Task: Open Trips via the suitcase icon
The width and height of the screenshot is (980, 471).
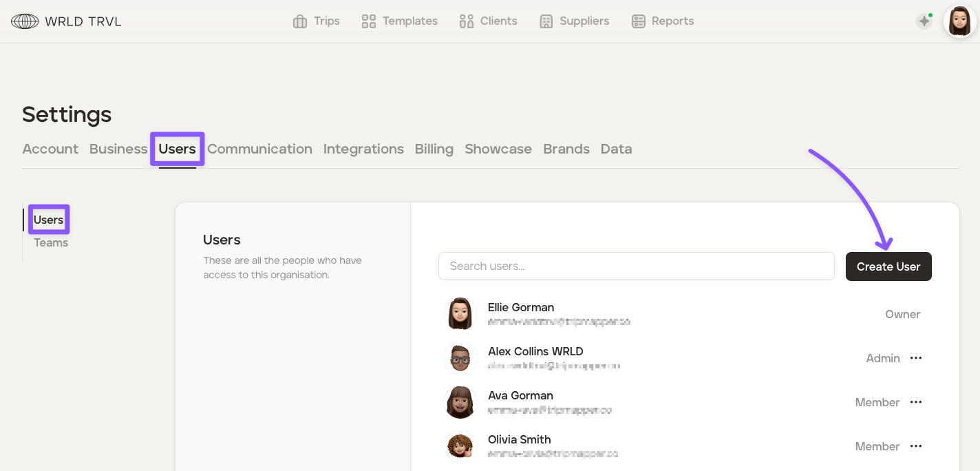Action: [300, 21]
